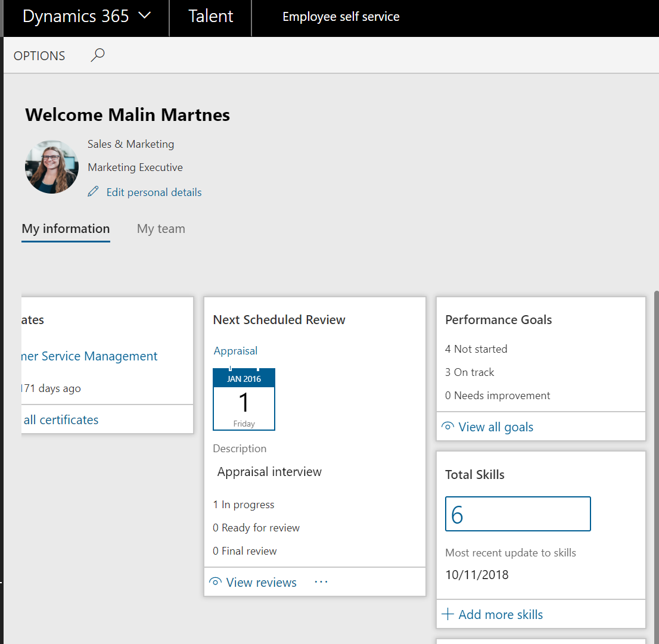Open the Talent module link
The image size is (659, 644).
211,17
